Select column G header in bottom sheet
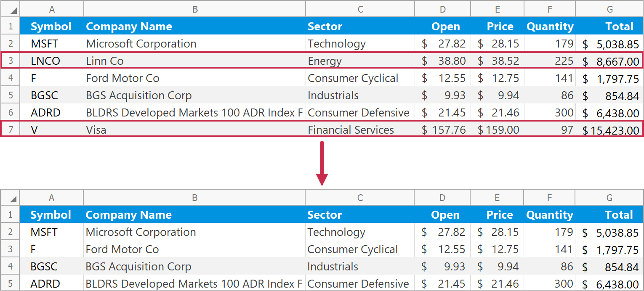 point(609,198)
